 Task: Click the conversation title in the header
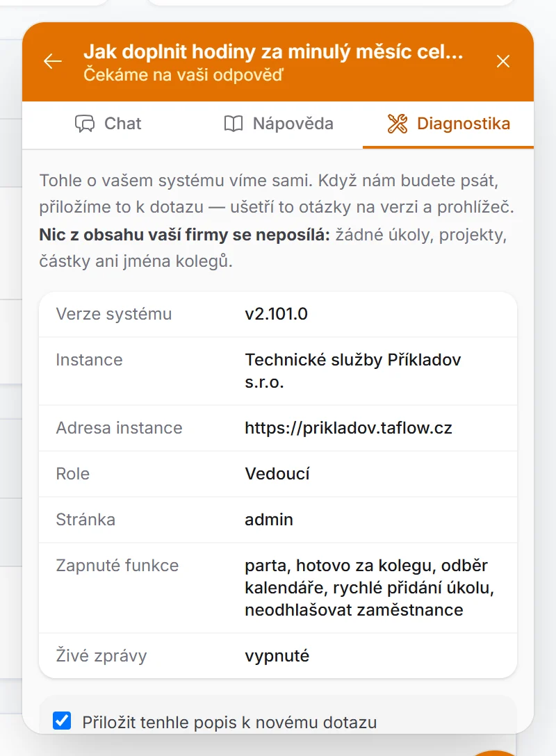tap(273, 51)
